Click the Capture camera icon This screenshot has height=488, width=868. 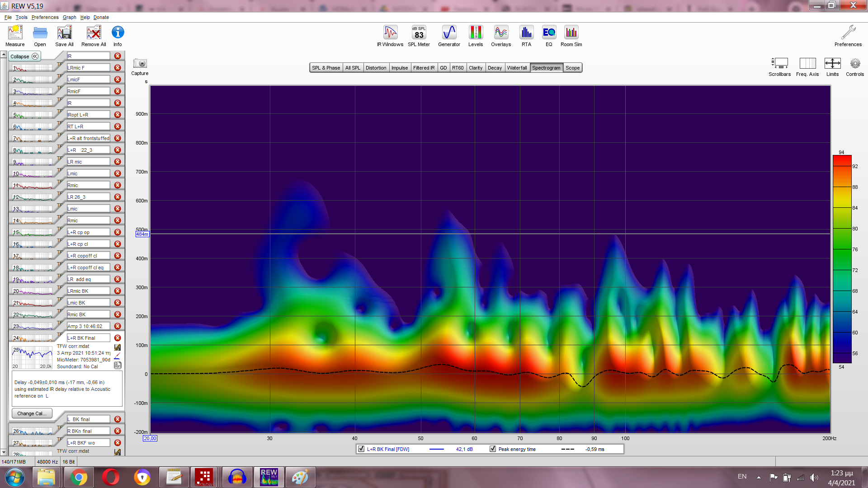(x=140, y=64)
